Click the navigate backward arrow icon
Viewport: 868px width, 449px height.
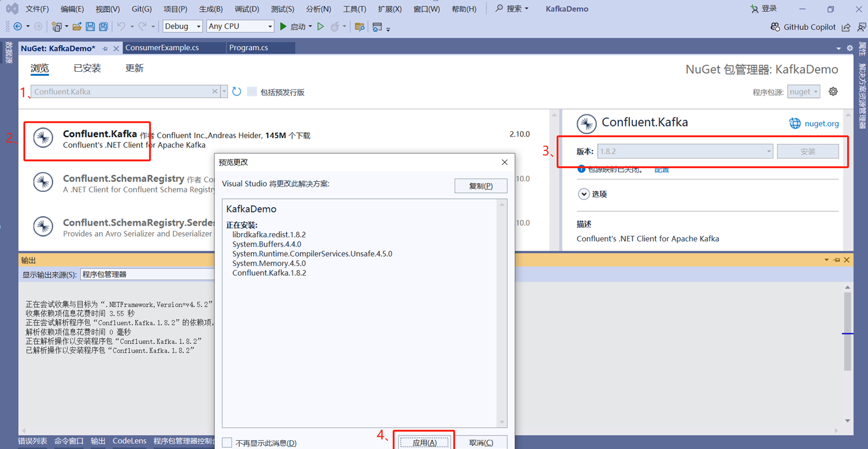click(17, 27)
